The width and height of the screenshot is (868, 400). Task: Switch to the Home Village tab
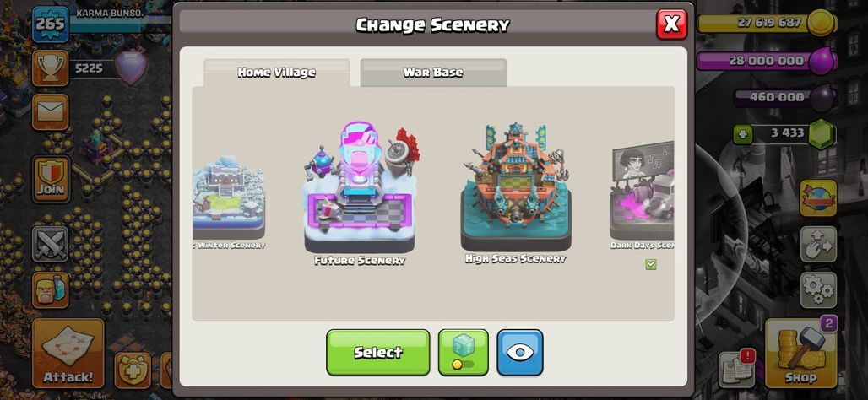pos(277,73)
